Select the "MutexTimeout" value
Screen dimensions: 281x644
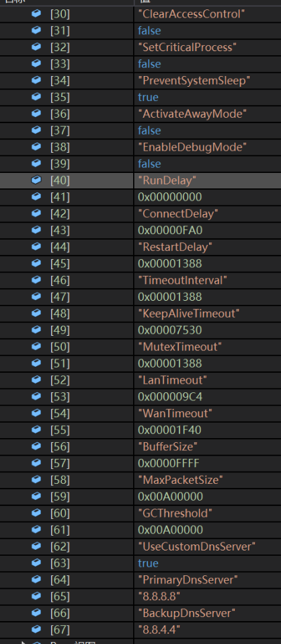[180, 347]
